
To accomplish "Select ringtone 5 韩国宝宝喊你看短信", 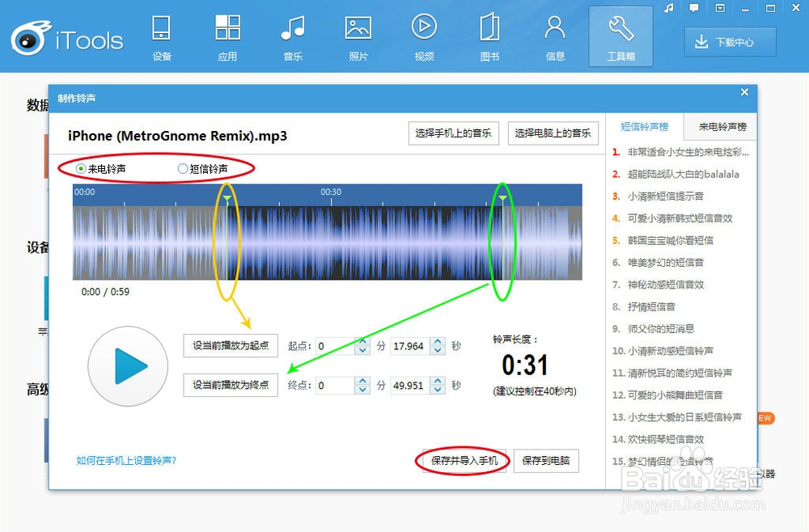I will point(663,241).
